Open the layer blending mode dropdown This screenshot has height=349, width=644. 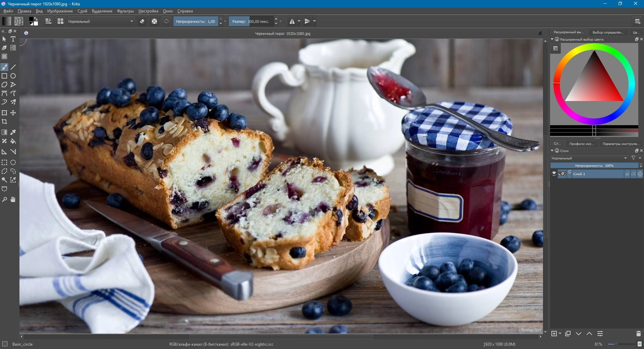tap(590, 158)
